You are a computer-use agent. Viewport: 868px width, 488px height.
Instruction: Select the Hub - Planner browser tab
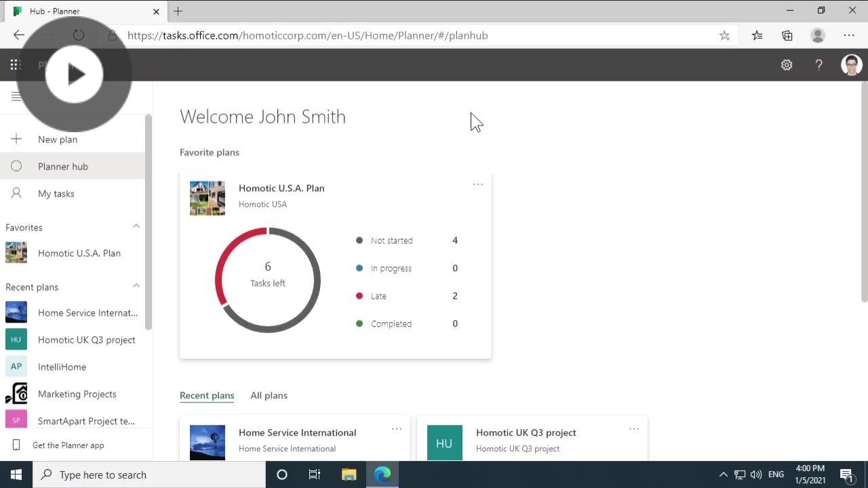point(85,12)
